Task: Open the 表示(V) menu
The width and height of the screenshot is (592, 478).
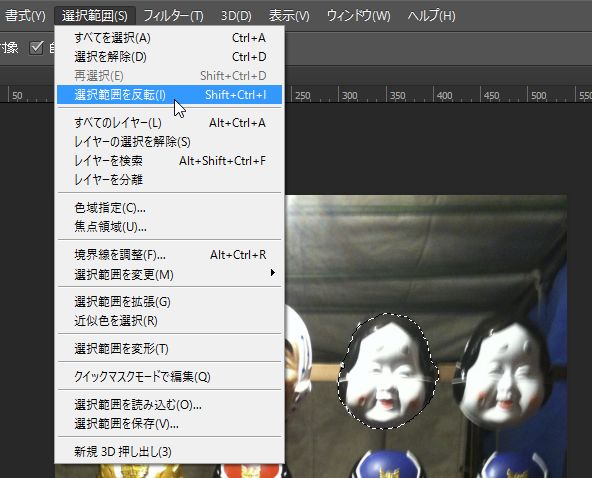Action: pos(289,15)
